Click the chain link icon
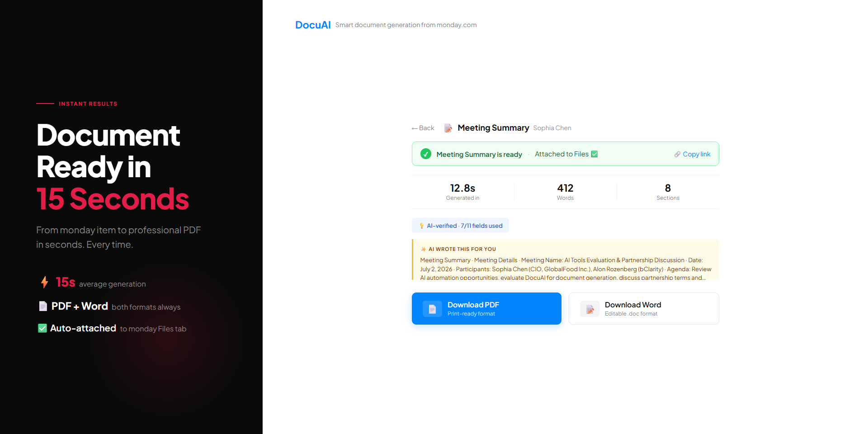The height and width of the screenshot is (434, 868). click(677, 154)
